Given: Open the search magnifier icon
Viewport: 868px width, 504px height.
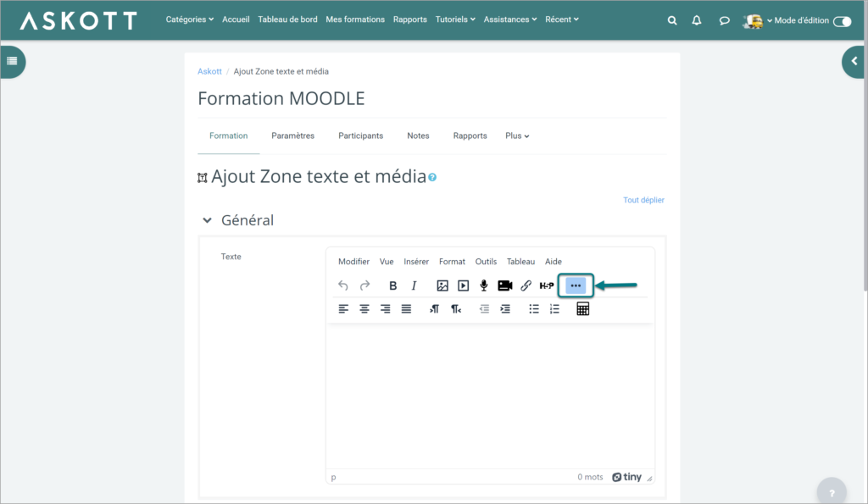Looking at the screenshot, I should 672,20.
